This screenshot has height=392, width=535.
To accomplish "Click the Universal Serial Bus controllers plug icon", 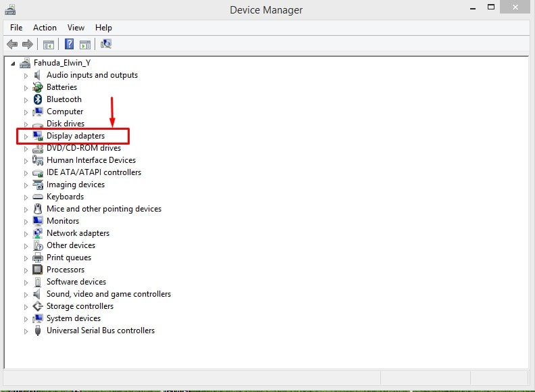I will point(38,330).
